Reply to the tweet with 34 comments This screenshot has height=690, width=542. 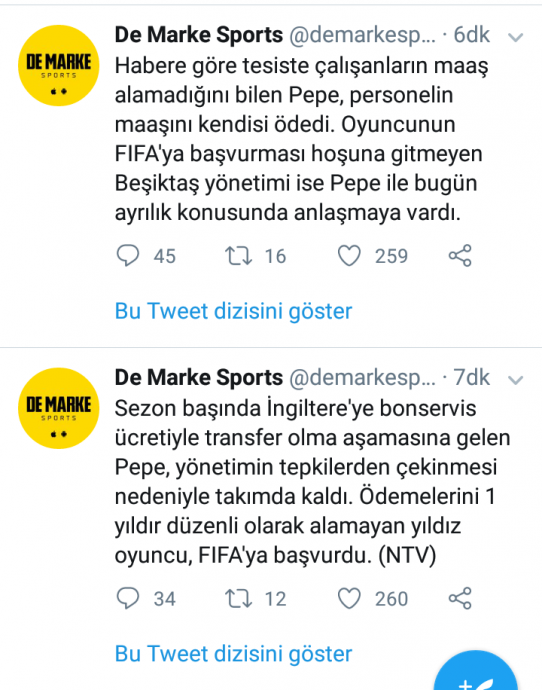128,598
